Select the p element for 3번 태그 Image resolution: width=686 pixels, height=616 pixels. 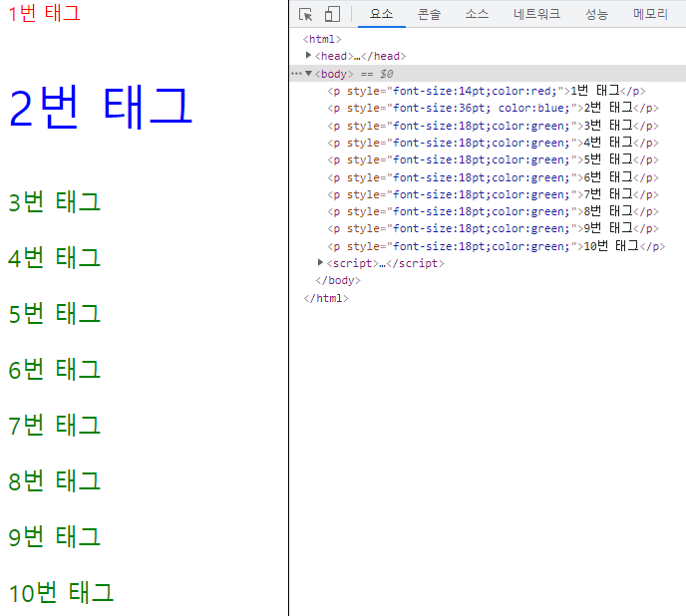click(493, 126)
